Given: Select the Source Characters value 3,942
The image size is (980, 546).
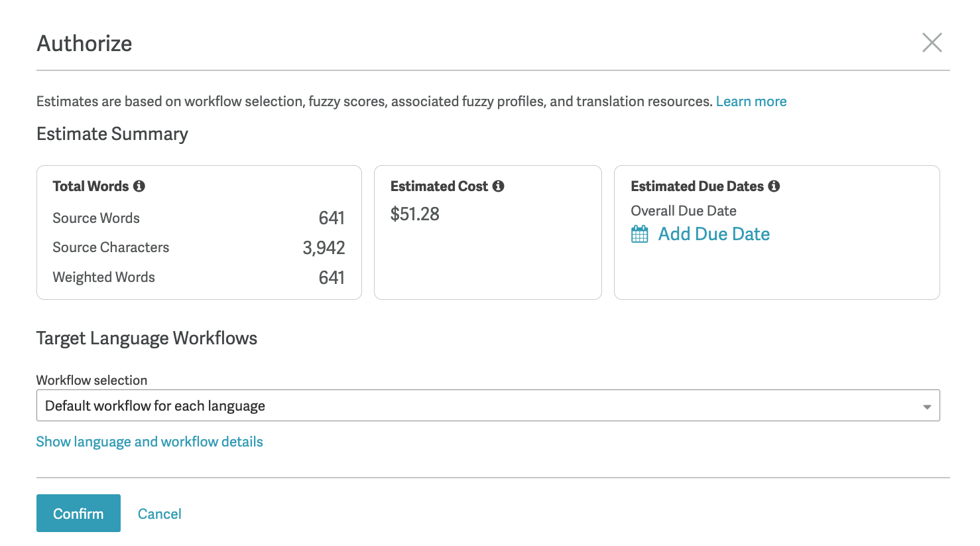Looking at the screenshot, I should pos(324,248).
